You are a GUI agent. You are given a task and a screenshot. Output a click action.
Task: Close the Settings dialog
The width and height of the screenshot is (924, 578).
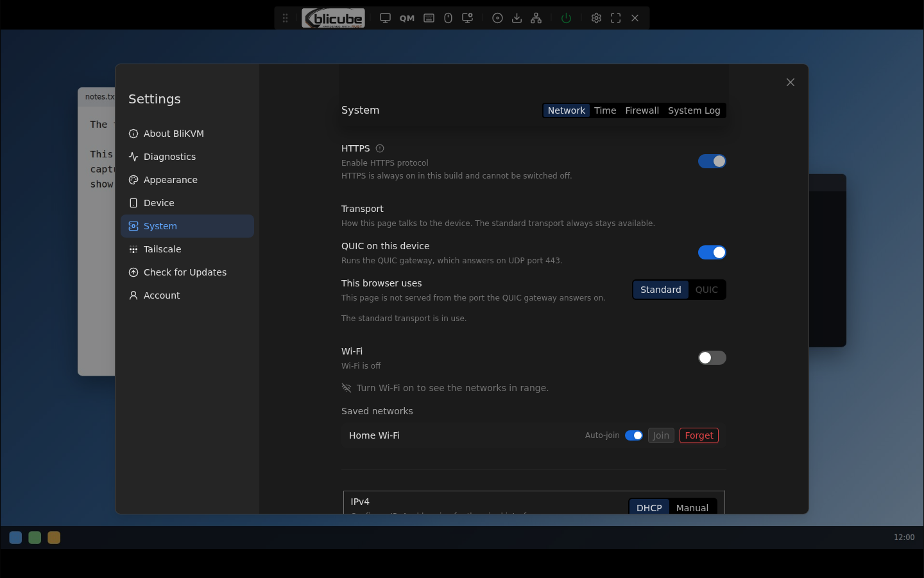click(x=791, y=82)
